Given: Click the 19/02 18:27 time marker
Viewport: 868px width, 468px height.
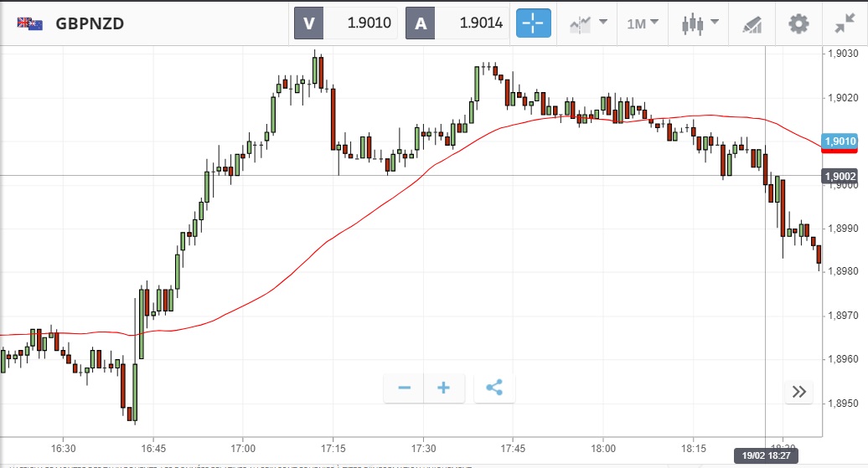Looking at the screenshot, I should pos(765,455).
